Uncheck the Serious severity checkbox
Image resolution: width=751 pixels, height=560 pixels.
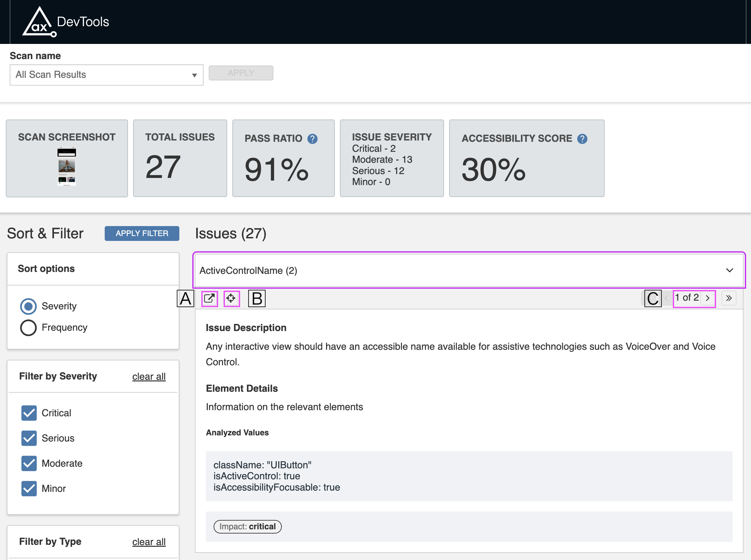tap(29, 438)
